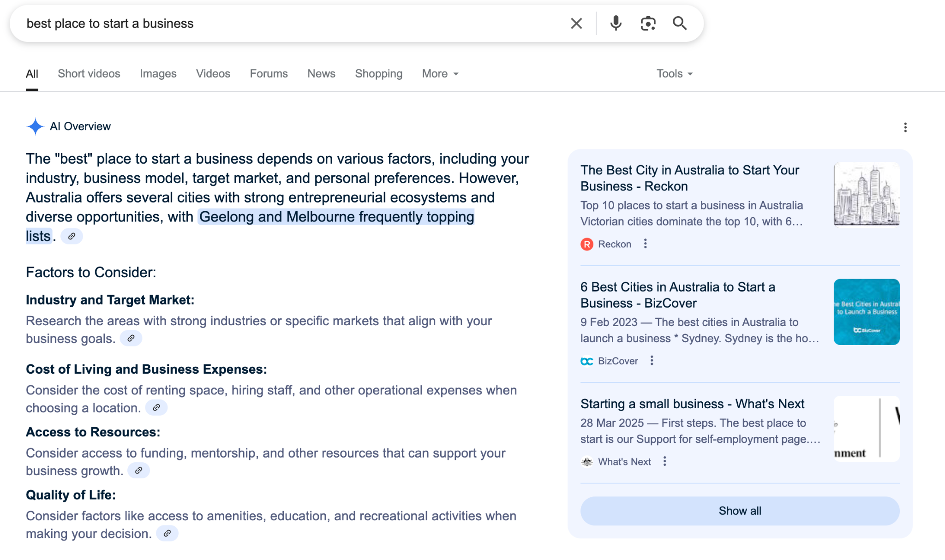945x560 pixels.
Task: Click the What's Next crest icon
Action: [x=587, y=462]
